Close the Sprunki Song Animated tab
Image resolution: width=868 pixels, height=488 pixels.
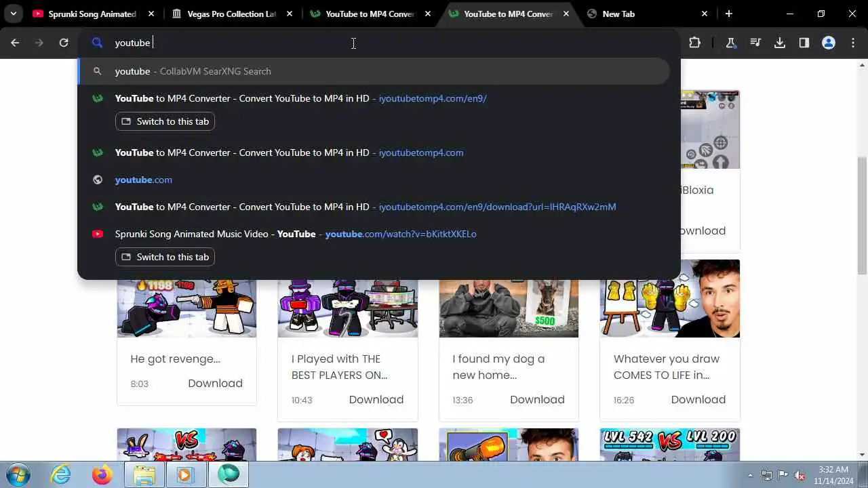coord(151,14)
